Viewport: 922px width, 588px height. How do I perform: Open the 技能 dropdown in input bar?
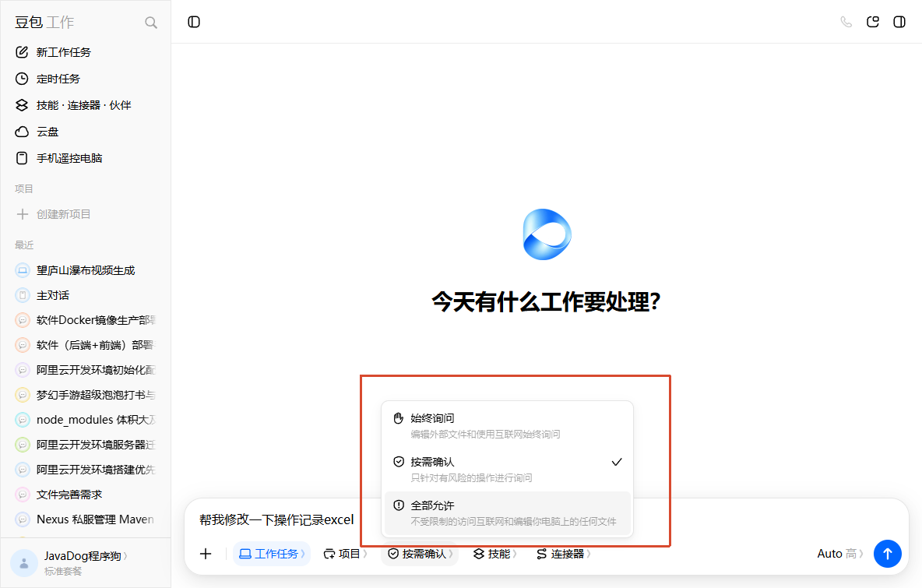pos(495,554)
